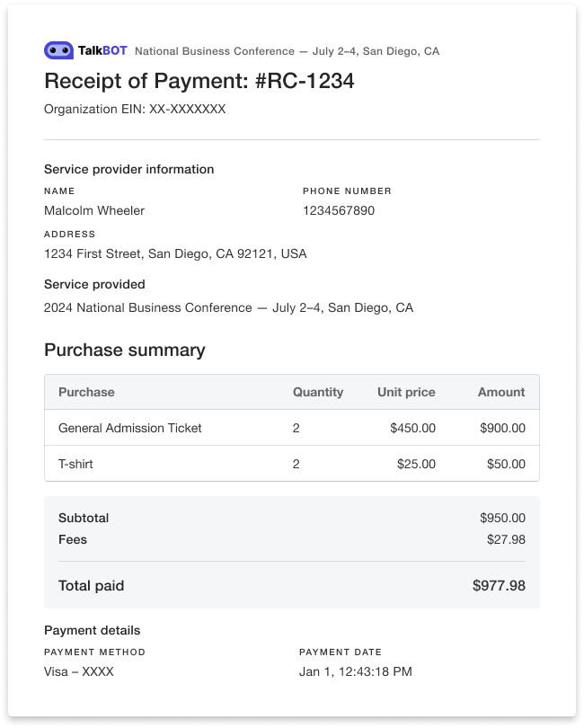Click the Organization EIN line
The height and width of the screenshot is (728, 584).
coord(135,110)
